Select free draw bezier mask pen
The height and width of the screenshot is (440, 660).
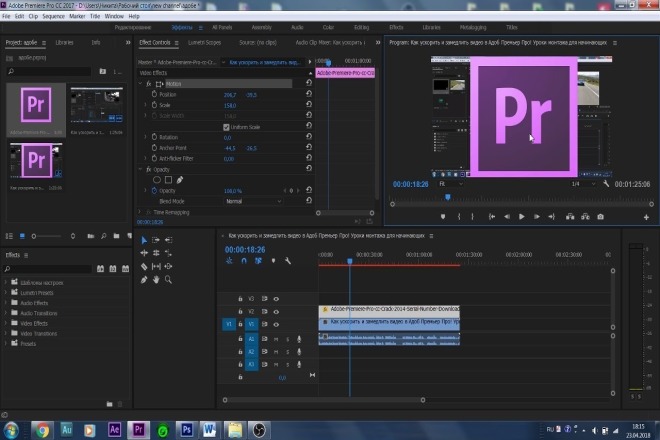coord(180,180)
